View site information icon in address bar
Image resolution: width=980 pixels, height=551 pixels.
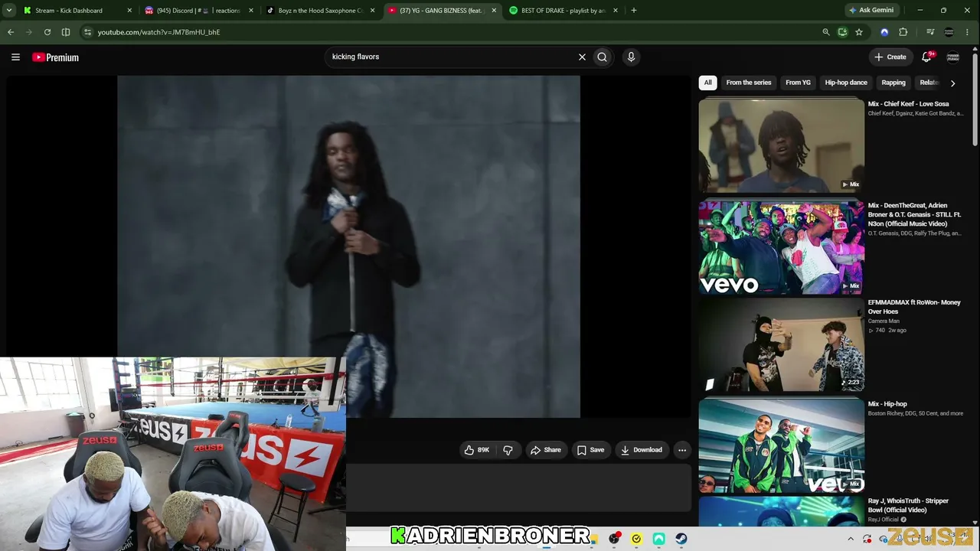[x=87, y=32]
